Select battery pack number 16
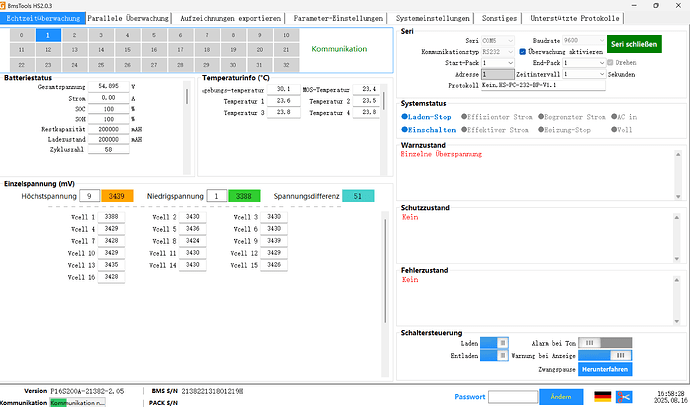This screenshot has height=407, width=690. pyautogui.click(x=154, y=50)
